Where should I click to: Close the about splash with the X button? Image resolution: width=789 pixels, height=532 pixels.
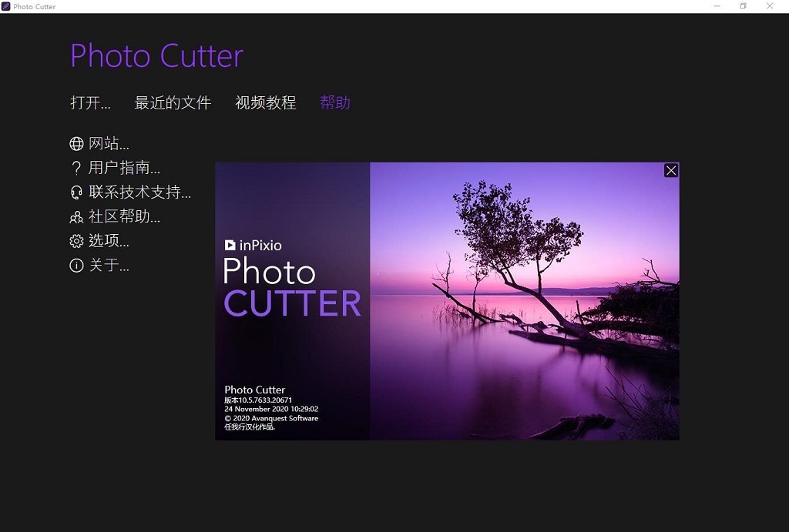671,170
